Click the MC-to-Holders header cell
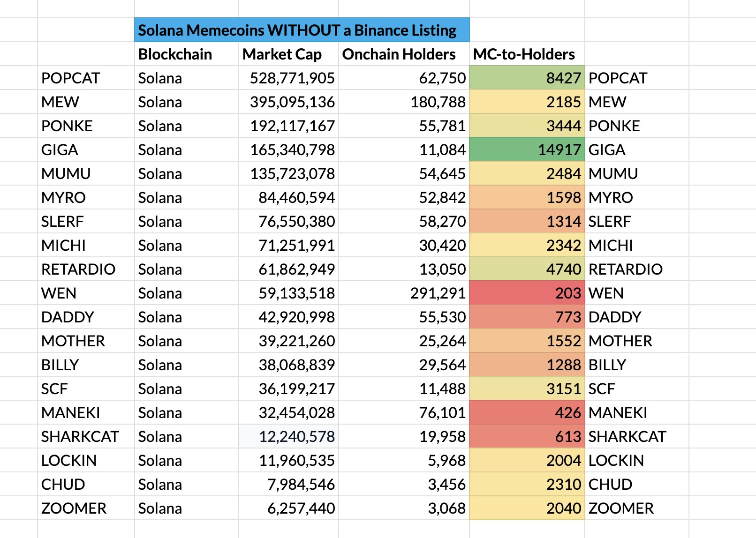756x538 pixels. [x=527, y=54]
